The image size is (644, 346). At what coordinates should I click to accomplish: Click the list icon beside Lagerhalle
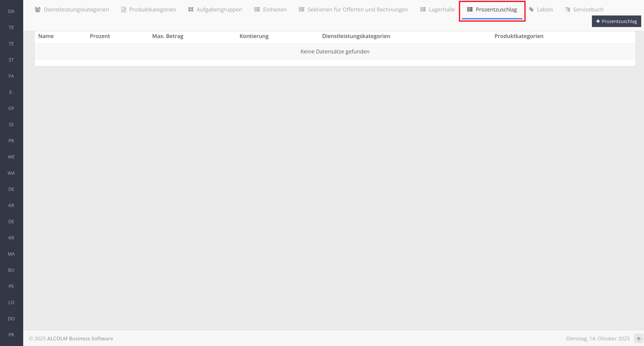[423, 10]
